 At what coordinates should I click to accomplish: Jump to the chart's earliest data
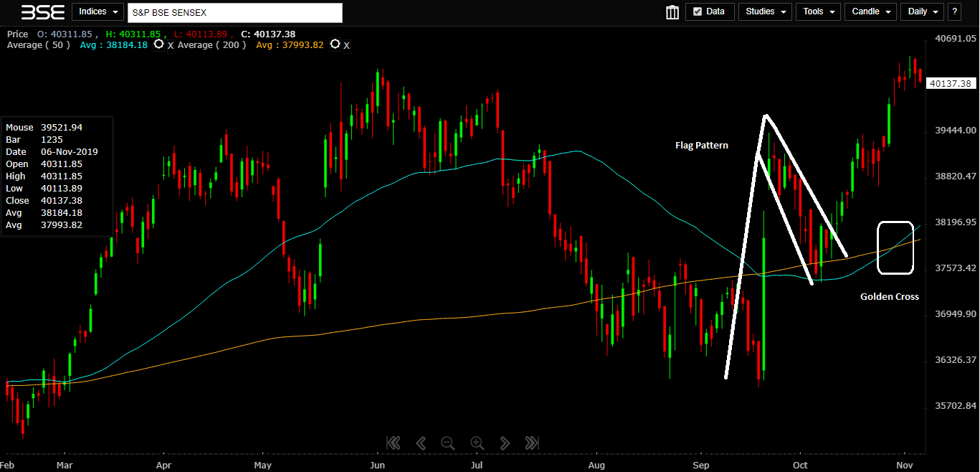(x=393, y=443)
